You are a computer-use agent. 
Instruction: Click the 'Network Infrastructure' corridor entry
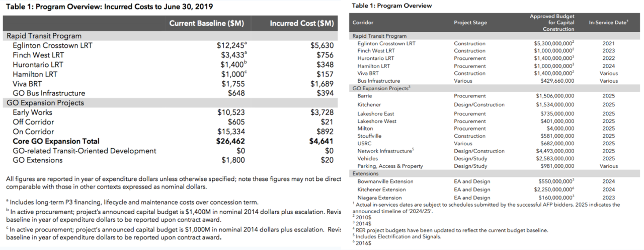click(x=385, y=151)
